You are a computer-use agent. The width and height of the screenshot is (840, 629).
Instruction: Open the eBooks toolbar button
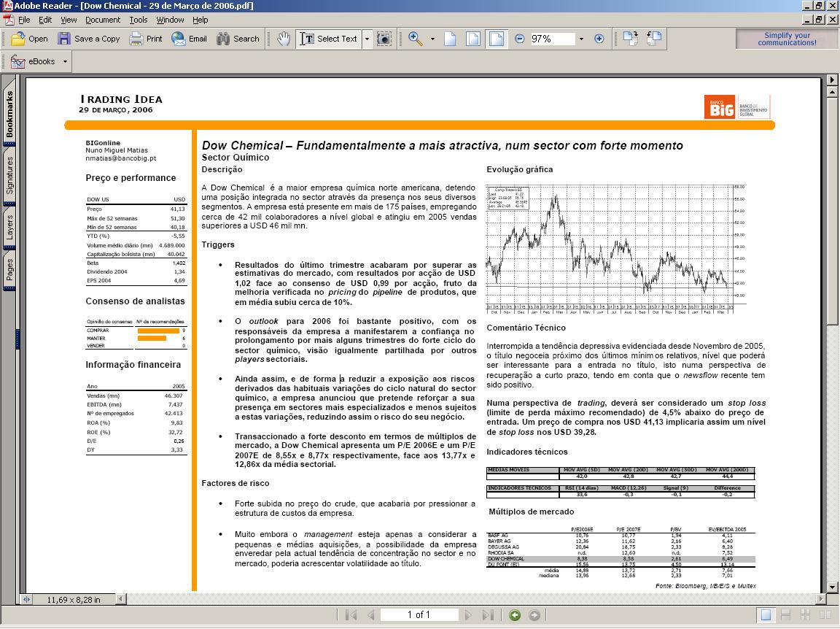(34, 62)
